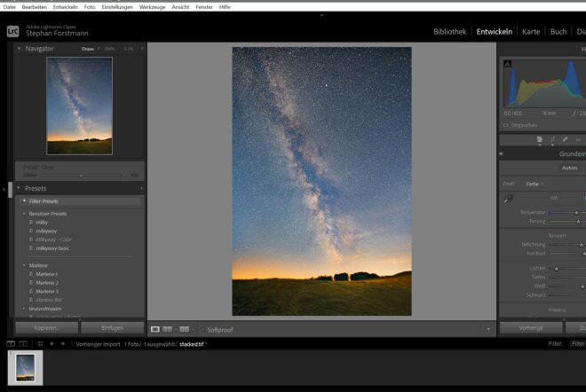Enable the Softproof checkbox

203,330
